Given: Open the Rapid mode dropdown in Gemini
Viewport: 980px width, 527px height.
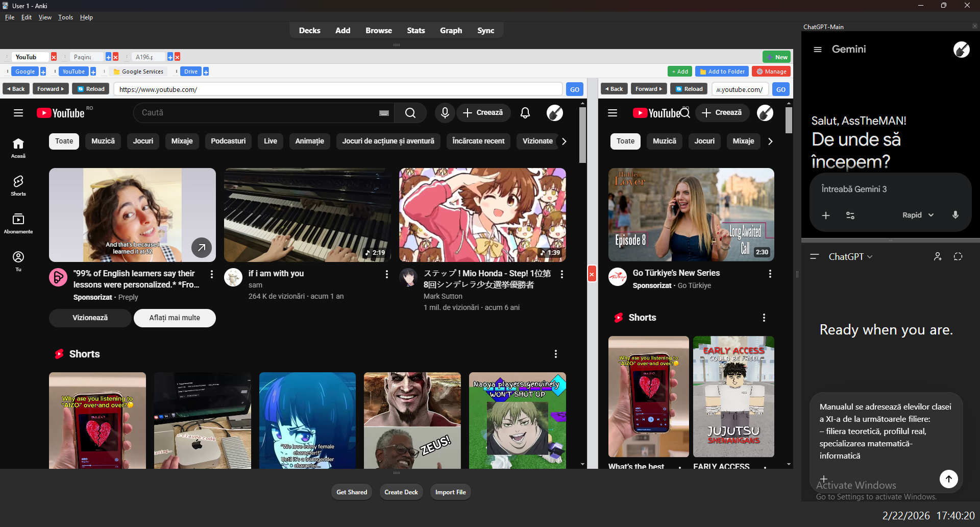Looking at the screenshot, I should pyautogui.click(x=917, y=215).
